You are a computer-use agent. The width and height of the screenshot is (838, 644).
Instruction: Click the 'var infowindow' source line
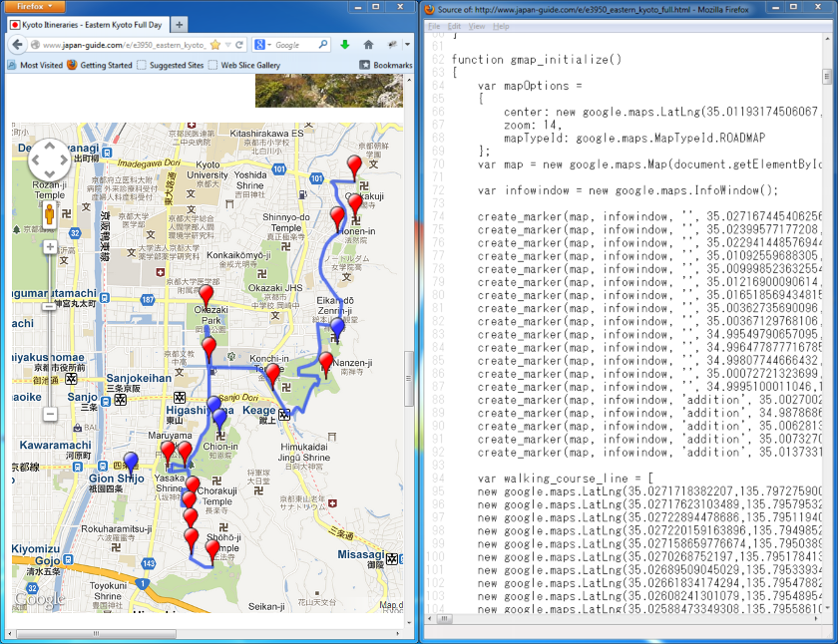click(628, 190)
